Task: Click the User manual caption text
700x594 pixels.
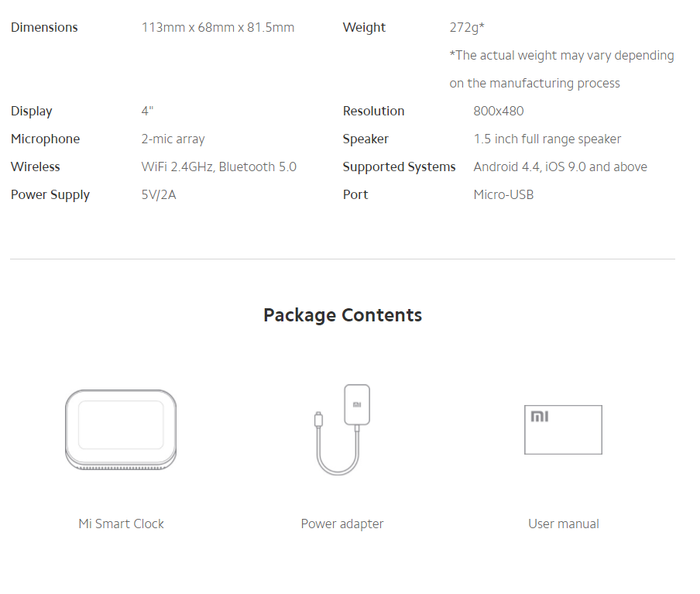Action: [x=563, y=524]
